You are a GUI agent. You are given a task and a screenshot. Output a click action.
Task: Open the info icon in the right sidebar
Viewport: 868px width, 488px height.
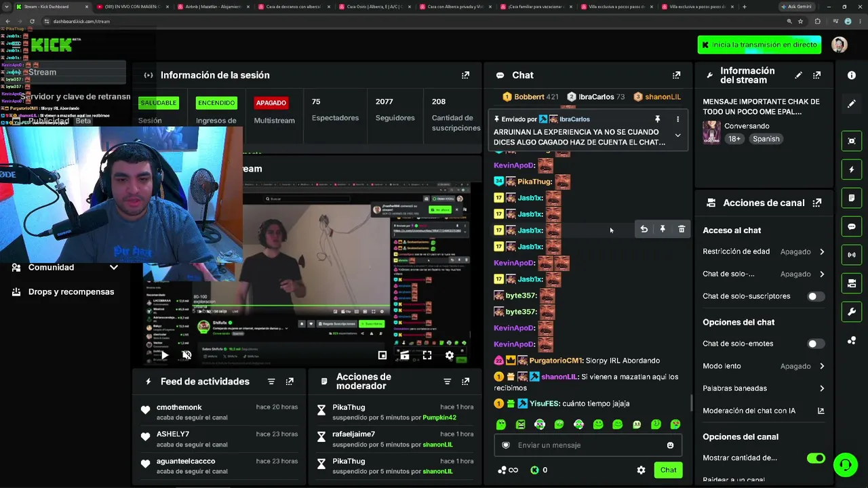pos(852,75)
